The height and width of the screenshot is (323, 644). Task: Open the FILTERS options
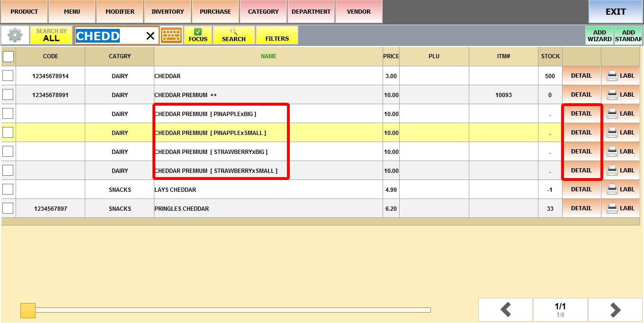click(x=277, y=36)
